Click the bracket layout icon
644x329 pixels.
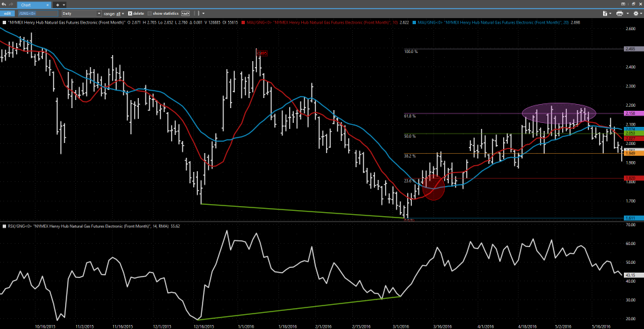click(197, 13)
